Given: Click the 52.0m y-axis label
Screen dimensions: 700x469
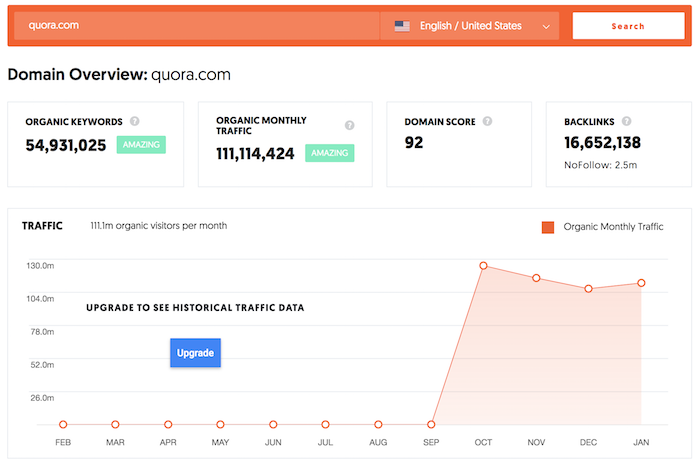Looking at the screenshot, I should 42,365.
